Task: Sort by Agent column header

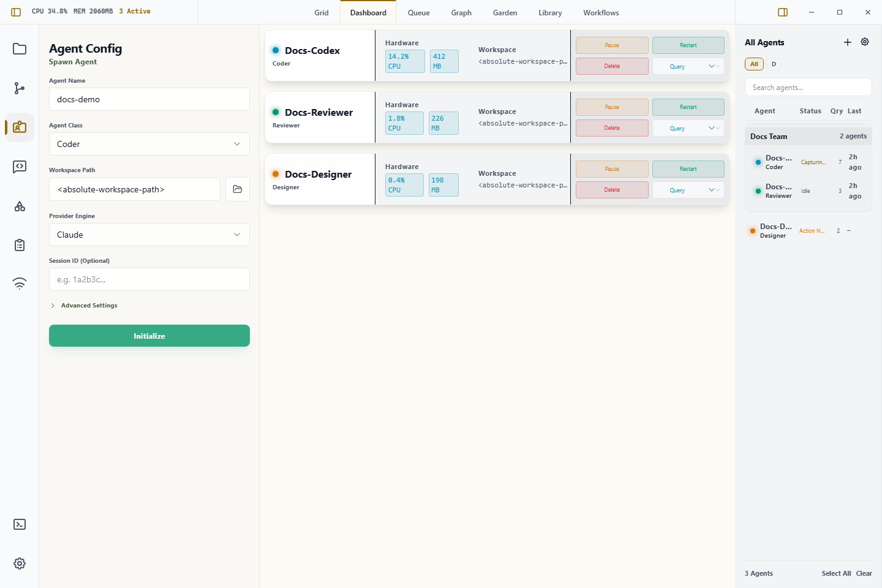Action: point(764,111)
